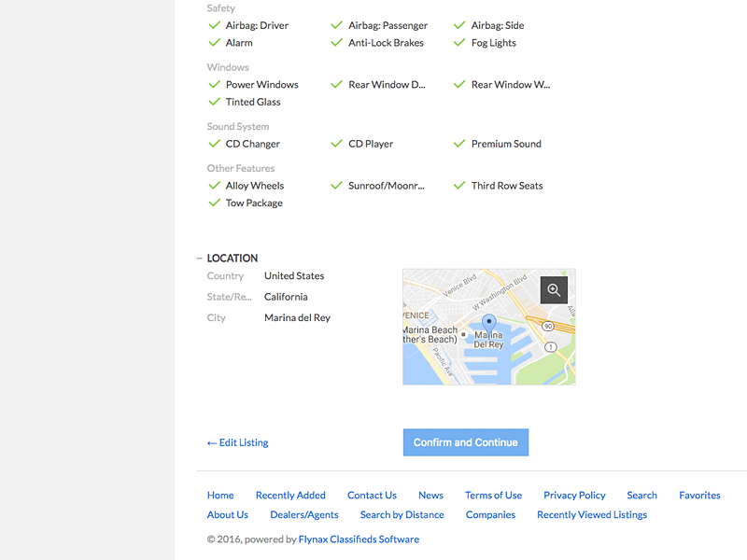The image size is (747, 560).
Task: Open the News footer link
Action: point(431,496)
